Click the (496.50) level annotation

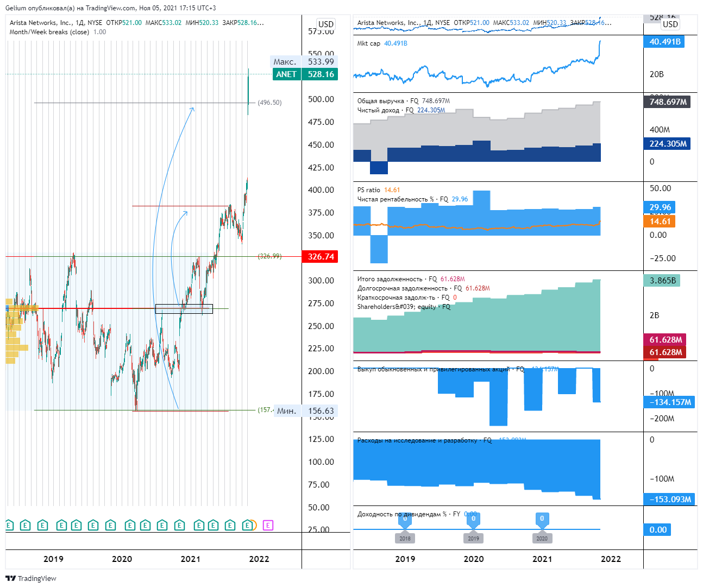[269, 103]
